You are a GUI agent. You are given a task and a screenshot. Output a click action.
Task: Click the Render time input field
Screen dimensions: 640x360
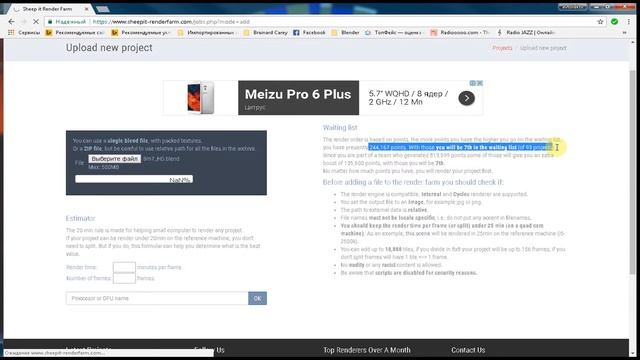(x=124, y=267)
